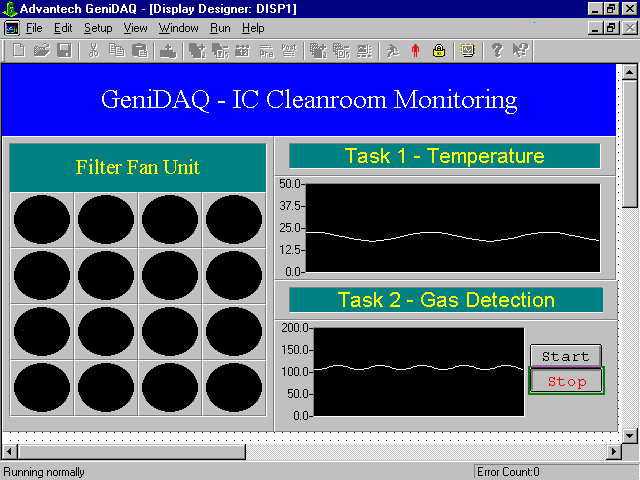Viewport: 640px width, 480px height.
Task: Click the top-left Filter Fan Unit indicator
Action: (42, 220)
